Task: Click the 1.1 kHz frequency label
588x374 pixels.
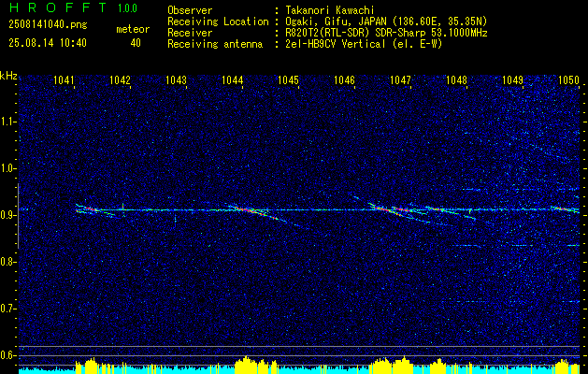Action: coord(8,122)
